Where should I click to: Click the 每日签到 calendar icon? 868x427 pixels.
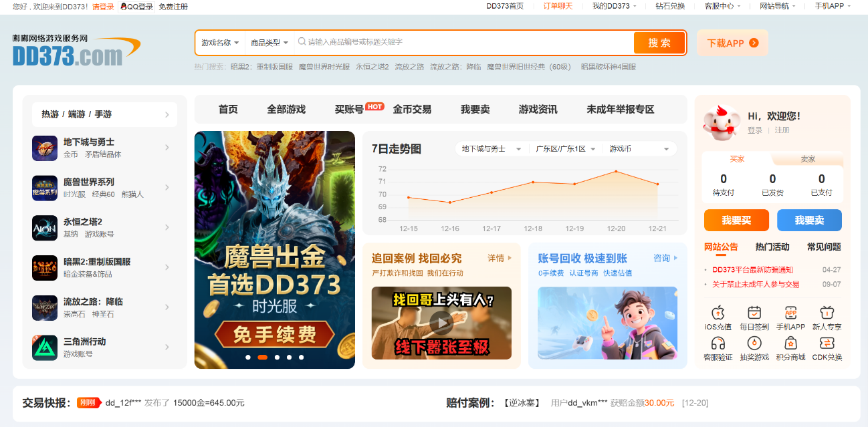click(755, 313)
